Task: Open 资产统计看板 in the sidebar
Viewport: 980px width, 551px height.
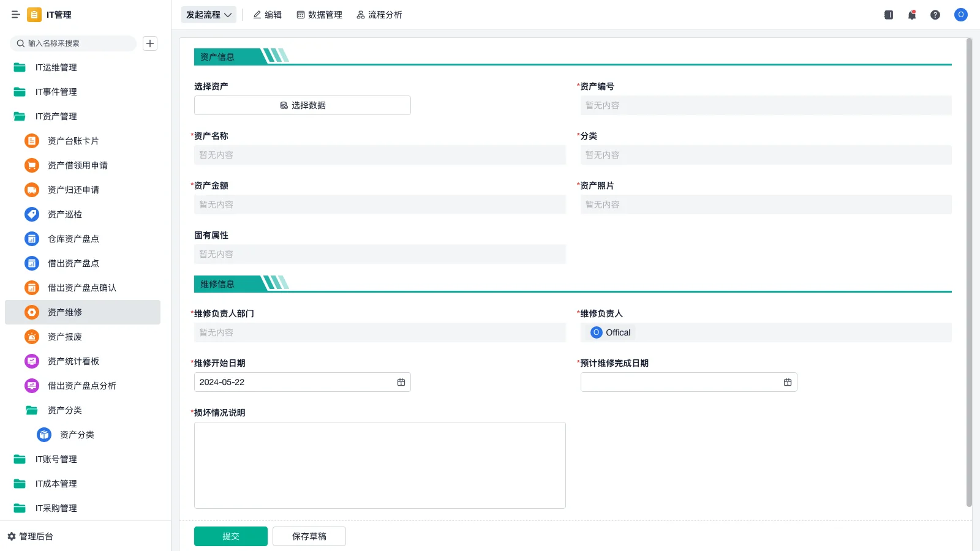Action: point(83,361)
